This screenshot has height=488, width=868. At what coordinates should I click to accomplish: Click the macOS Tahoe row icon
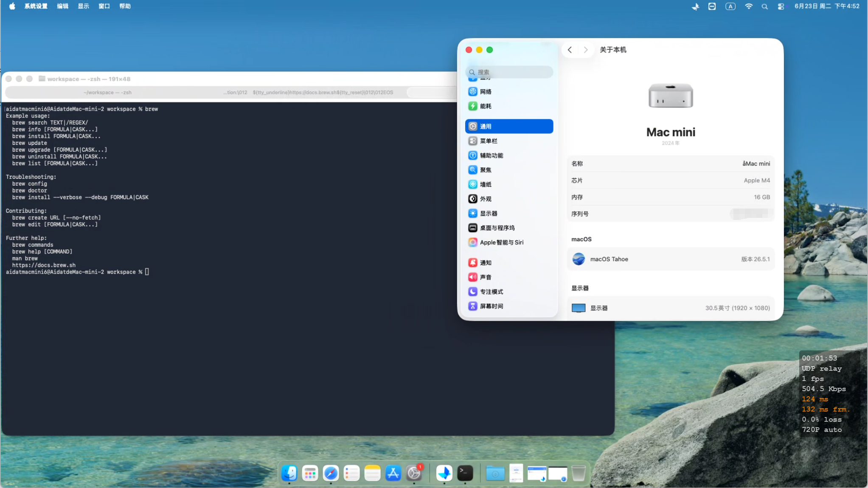point(579,259)
